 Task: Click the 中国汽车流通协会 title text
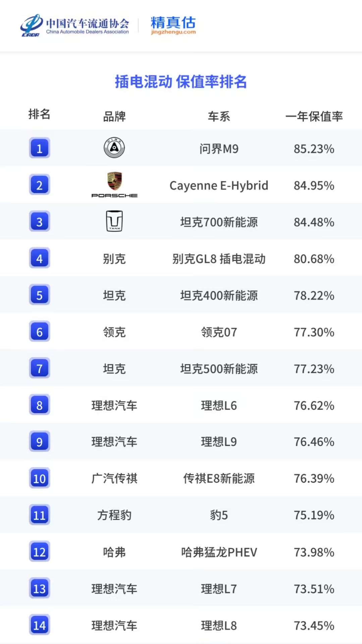(x=88, y=23)
